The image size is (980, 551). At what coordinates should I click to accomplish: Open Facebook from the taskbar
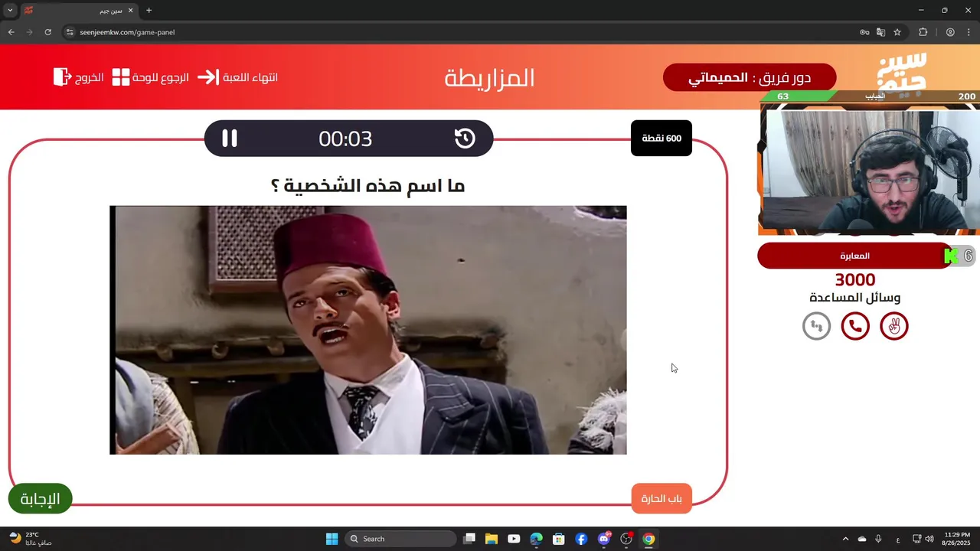click(581, 539)
